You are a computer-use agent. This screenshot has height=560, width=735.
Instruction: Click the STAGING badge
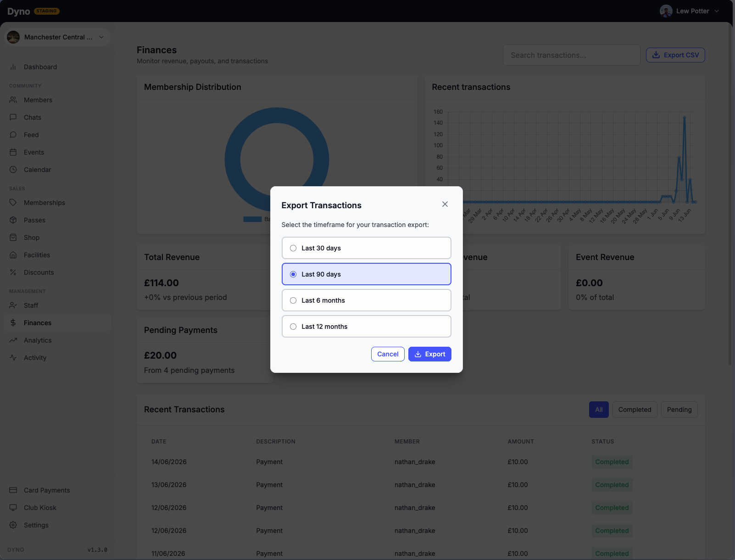click(x=46, y=11)
